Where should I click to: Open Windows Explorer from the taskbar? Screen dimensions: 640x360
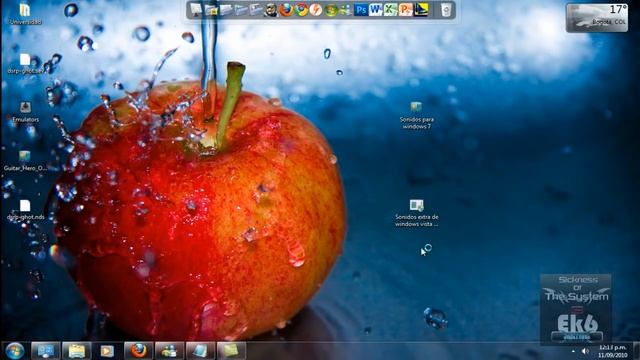(76, 351)
